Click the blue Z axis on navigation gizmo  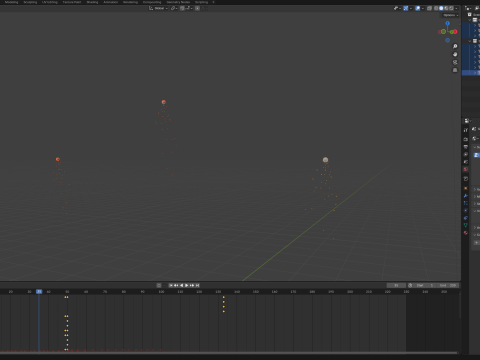448,23
